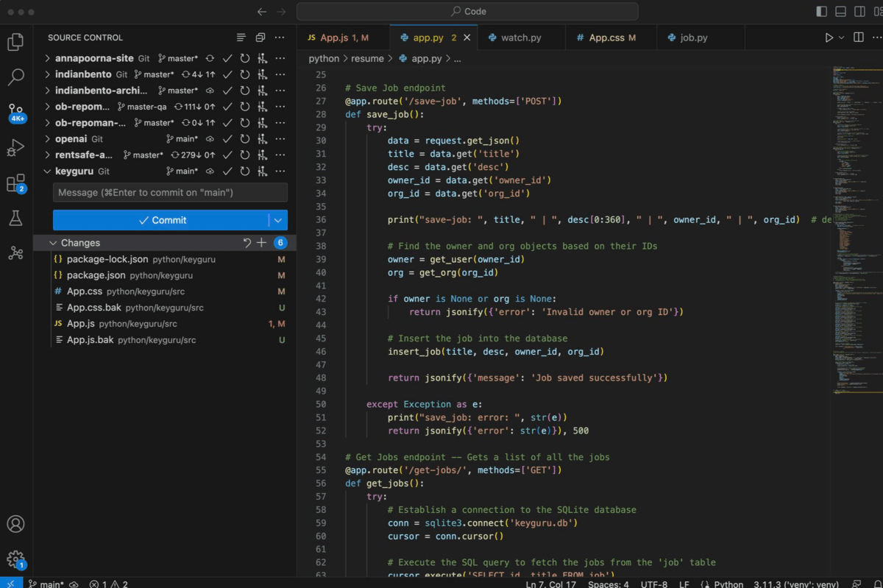This screenshot has height=588, width=883.
Task: Toggle the bottom panel layout button
Action: (x=841, y=11)
